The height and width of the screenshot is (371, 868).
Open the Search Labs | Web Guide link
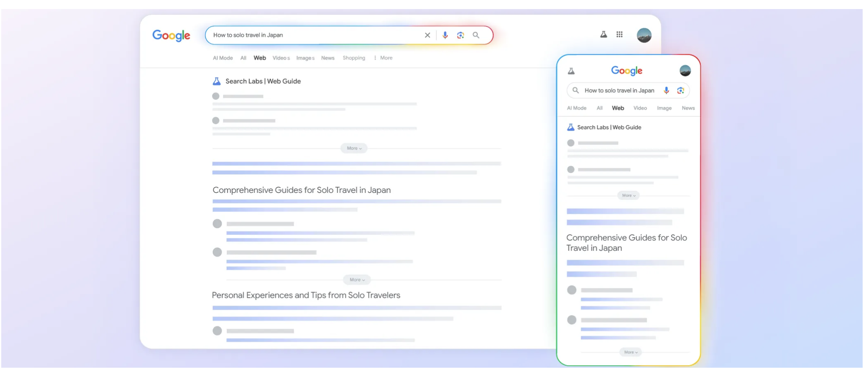[262, 81]
